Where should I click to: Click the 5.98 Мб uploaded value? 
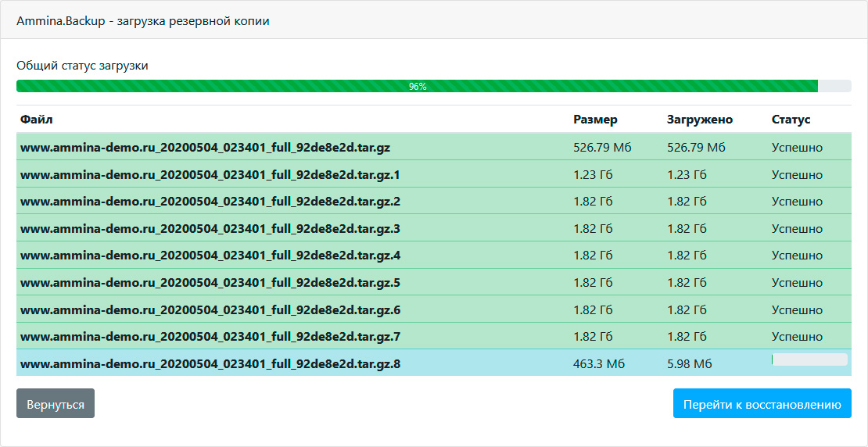point(689,364)
